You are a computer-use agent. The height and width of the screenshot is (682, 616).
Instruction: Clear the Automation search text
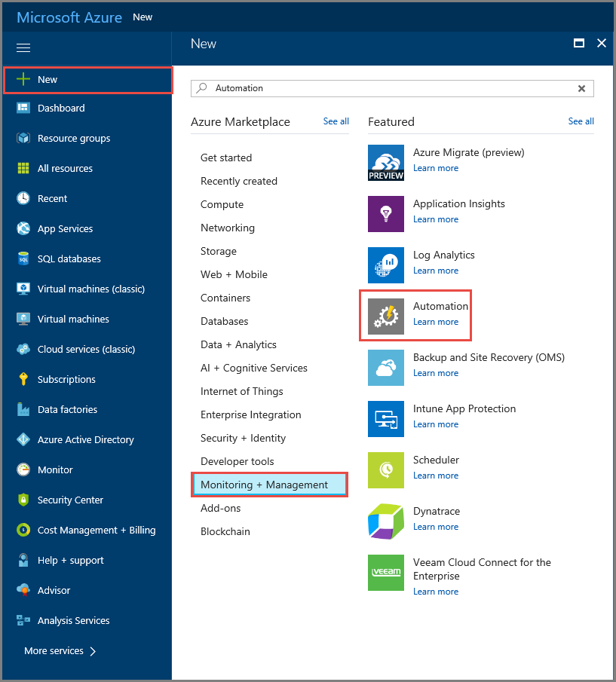coord(582,88)
